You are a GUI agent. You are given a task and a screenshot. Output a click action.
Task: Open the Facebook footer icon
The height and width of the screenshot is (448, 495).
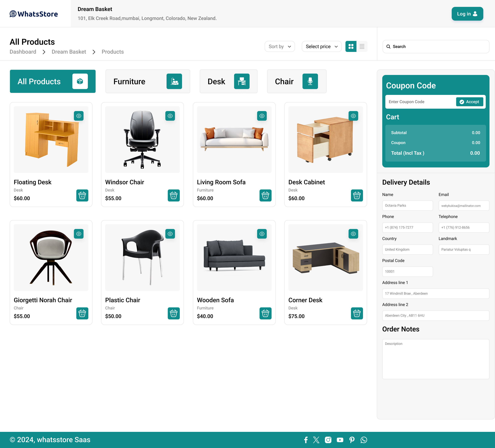(306, 440)
